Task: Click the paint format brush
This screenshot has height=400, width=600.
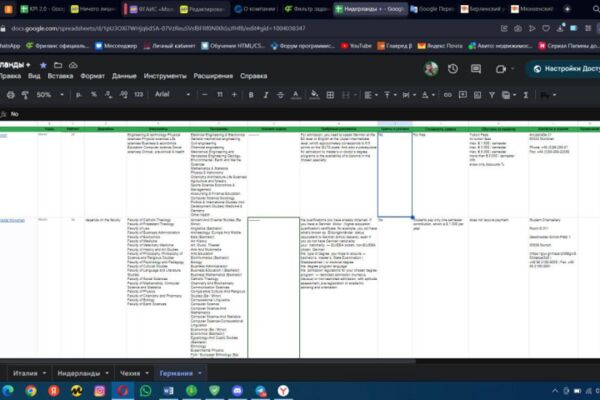Action: 25,95
